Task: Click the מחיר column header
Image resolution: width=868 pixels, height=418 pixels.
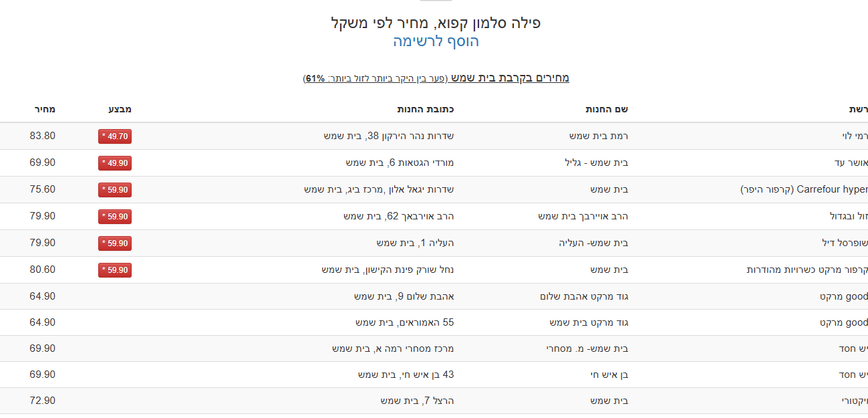Action: (x=45, y=109)
